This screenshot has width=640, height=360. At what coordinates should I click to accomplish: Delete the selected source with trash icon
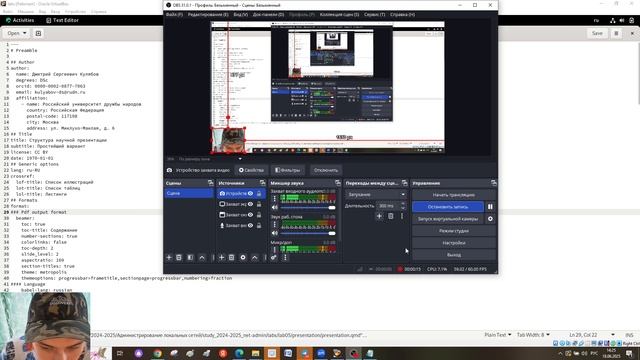[x=231, y=258]
